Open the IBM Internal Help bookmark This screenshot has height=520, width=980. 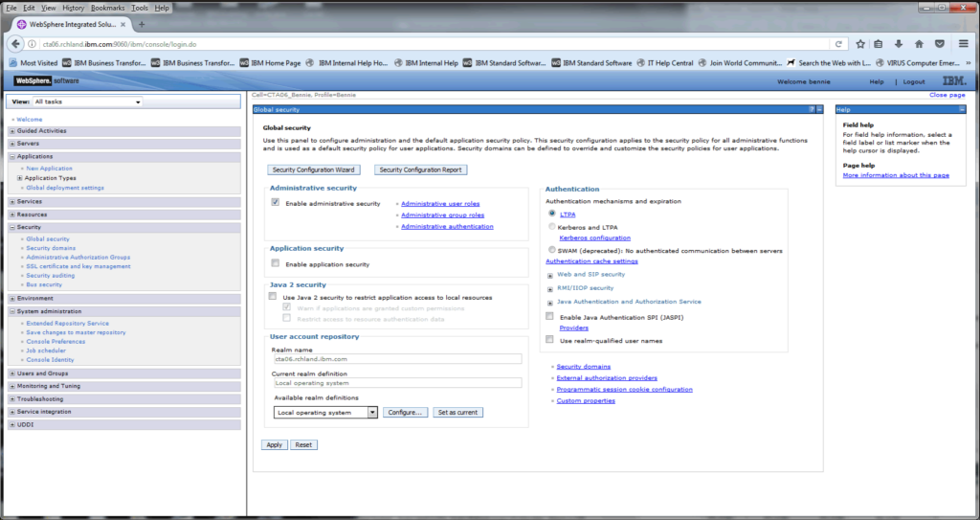pos(426,62)
